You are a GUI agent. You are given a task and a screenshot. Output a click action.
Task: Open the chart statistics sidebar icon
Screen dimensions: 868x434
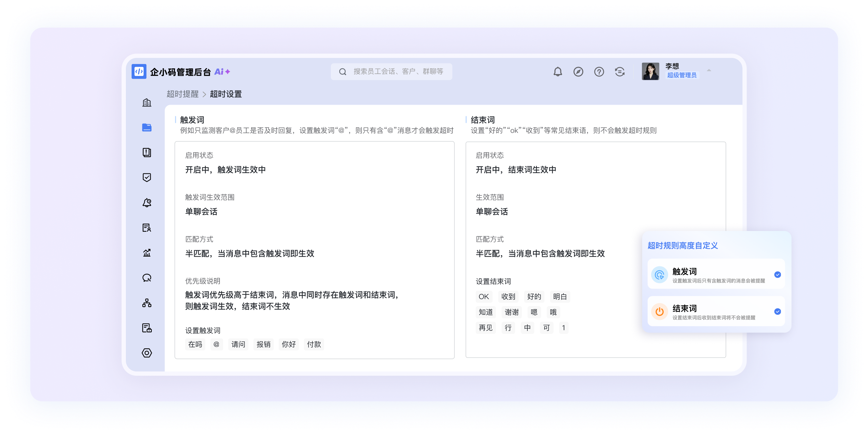pos(147,253)
